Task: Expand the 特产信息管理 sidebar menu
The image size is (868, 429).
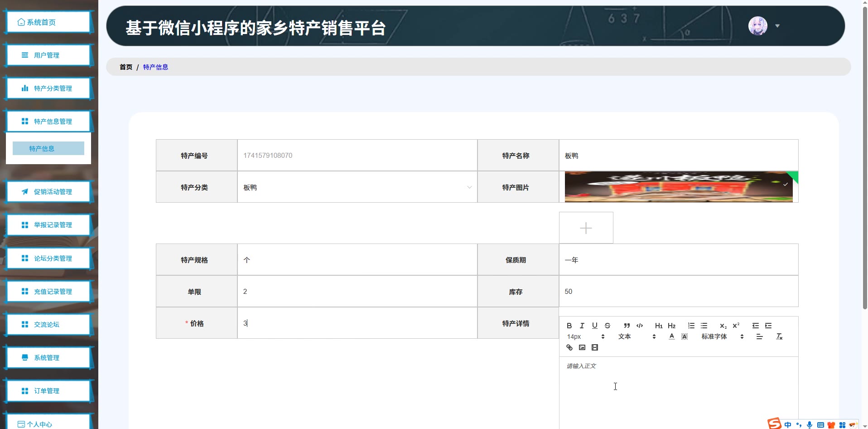Action: point(48,121)
